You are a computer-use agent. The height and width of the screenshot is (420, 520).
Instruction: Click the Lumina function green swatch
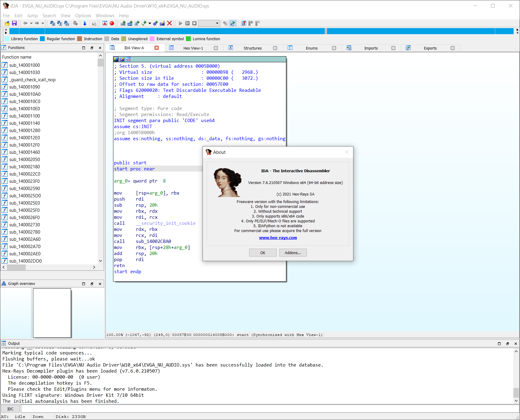point(188,39)
